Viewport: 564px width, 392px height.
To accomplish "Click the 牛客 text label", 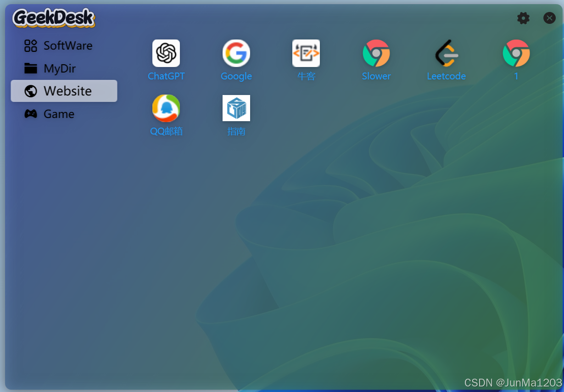I will point(306,76).
